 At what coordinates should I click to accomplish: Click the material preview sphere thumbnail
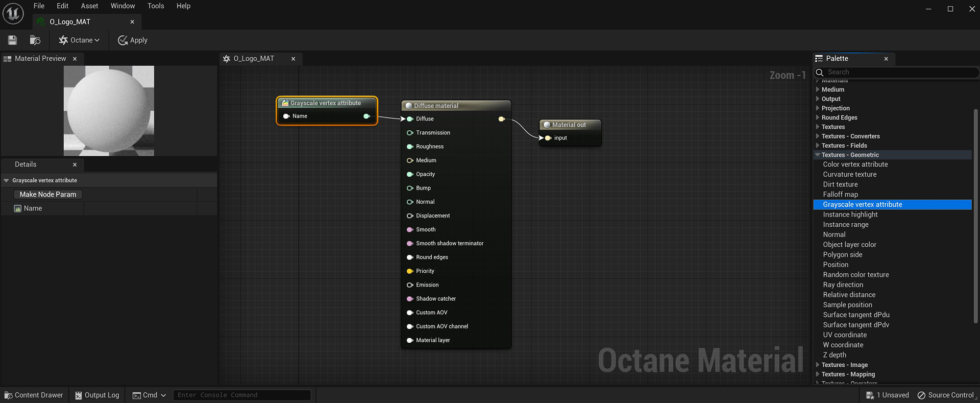click(x=109, y=111)
